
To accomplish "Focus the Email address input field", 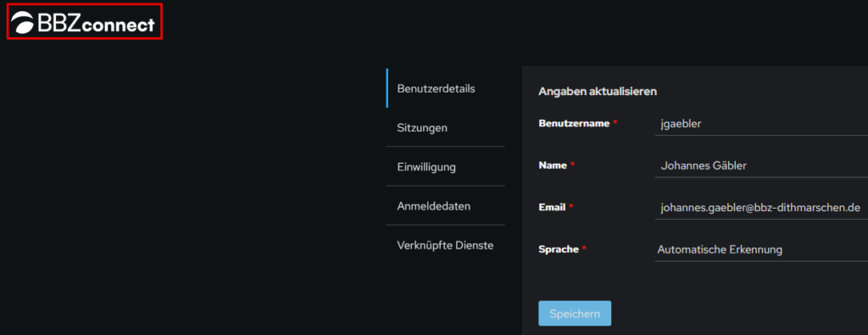I will point(761,208).
